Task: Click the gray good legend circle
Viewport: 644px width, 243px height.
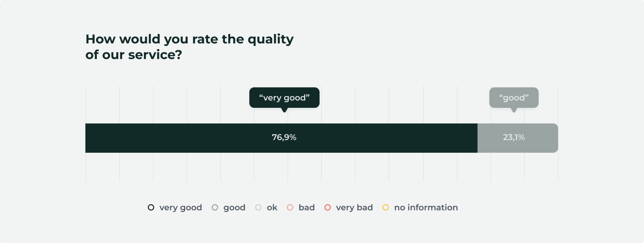Action: [x=215, y=208]
